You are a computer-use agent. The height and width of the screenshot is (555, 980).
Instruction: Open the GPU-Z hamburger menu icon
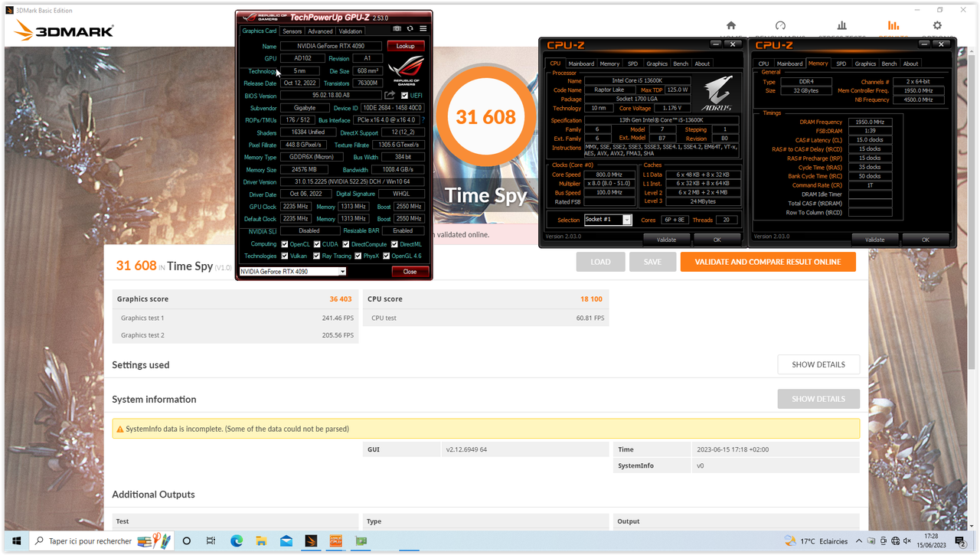click(x=423, y=28)
